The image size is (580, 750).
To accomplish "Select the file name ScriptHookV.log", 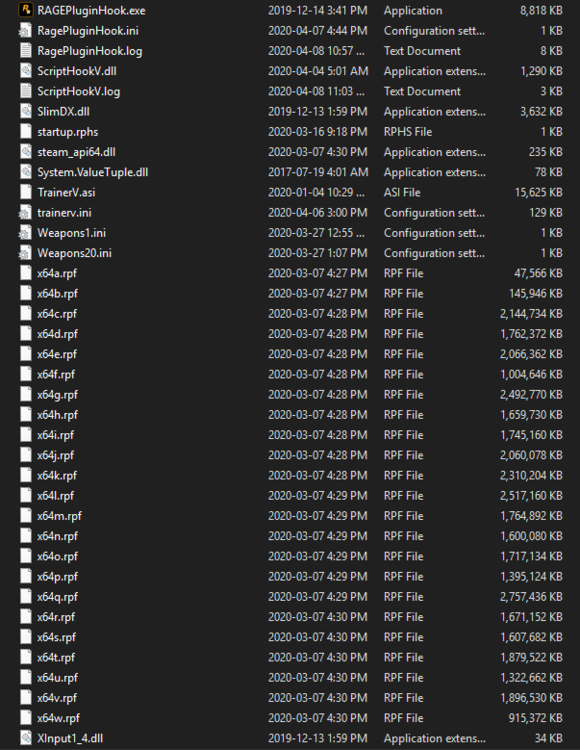I will click(79, 91).
